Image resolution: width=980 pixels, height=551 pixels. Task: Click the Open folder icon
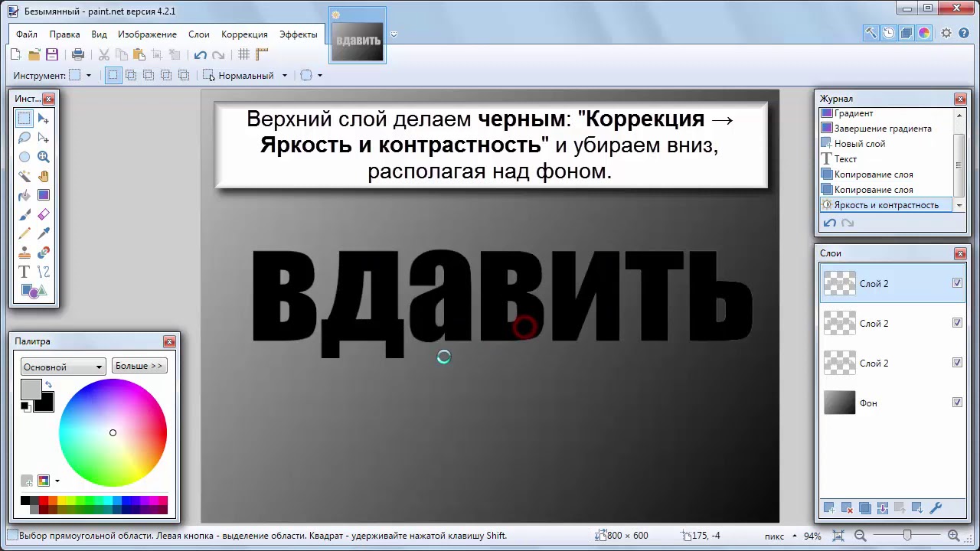click(34, 54)
